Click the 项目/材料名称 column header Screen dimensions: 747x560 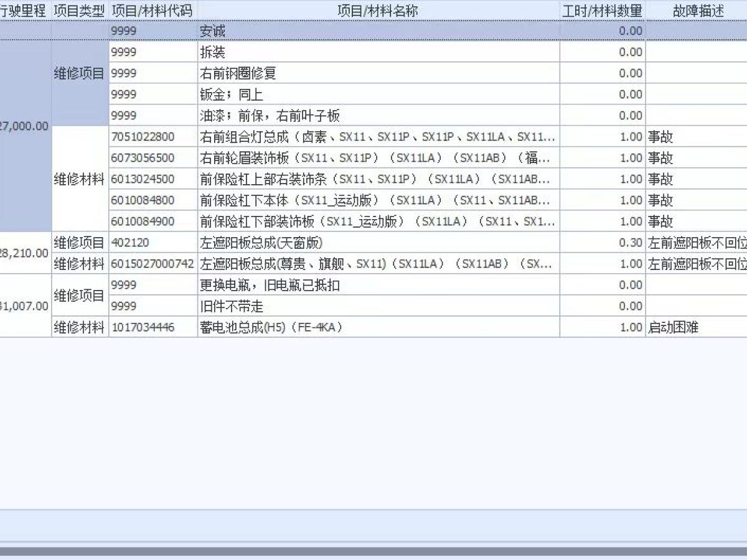[378, 11]
